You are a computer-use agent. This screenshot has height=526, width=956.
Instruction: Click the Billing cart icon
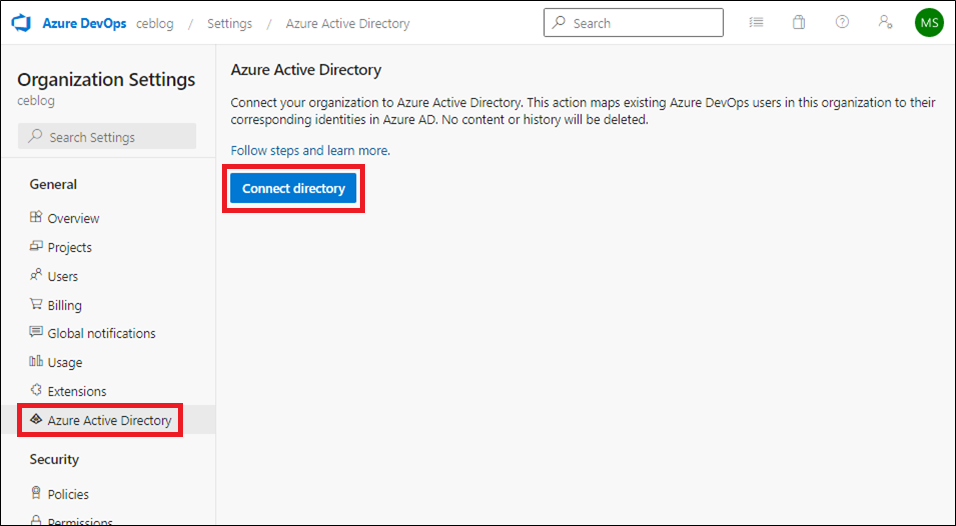click(x=36, y=304)
